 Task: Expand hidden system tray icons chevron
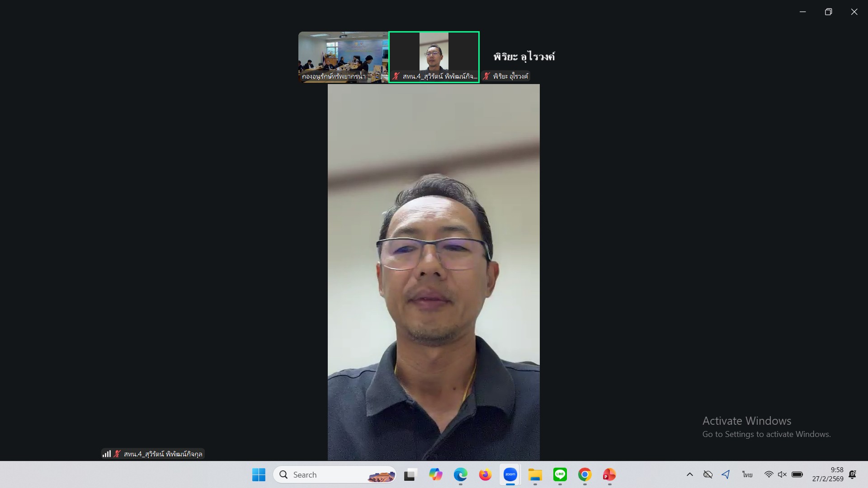pos(689,474)
